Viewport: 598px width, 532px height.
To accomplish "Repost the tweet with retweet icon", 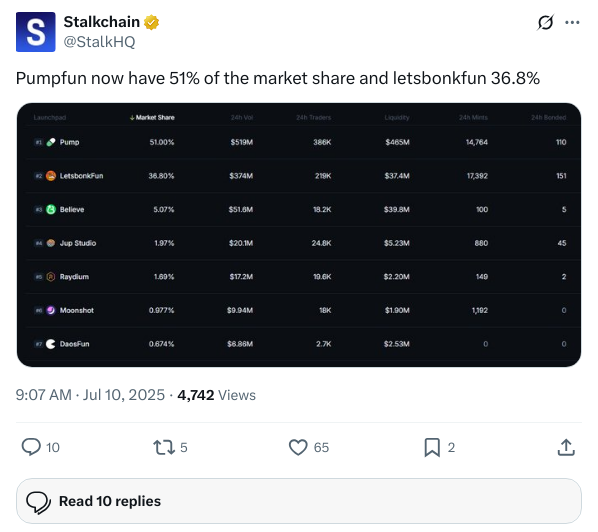I will [x=164, y=448].
